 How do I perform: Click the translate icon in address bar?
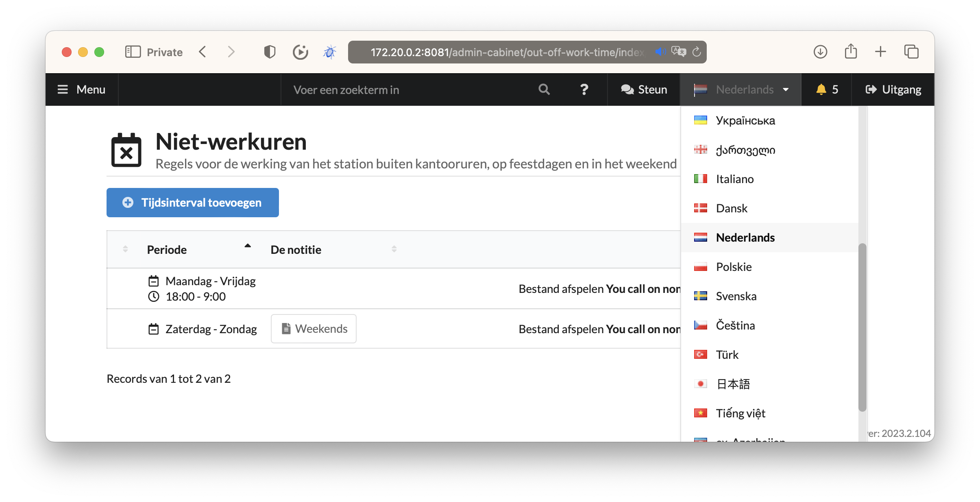click(x=678, y=52)
